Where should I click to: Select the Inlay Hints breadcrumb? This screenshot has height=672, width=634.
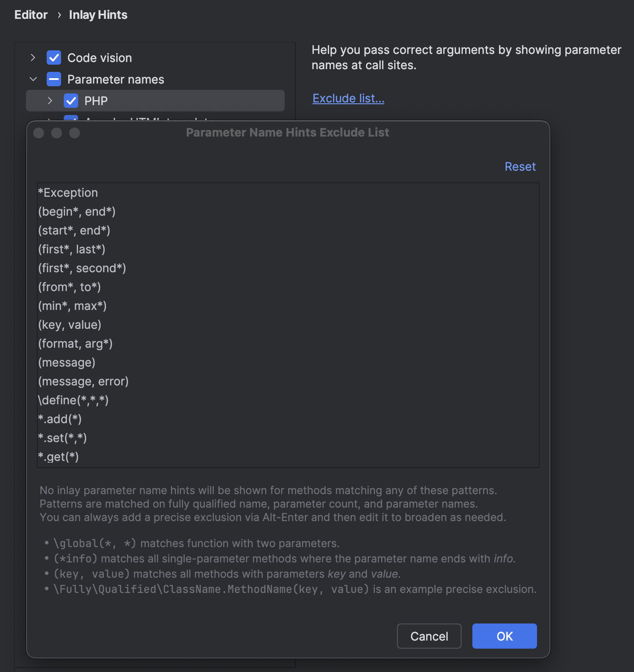pos(97,14)
